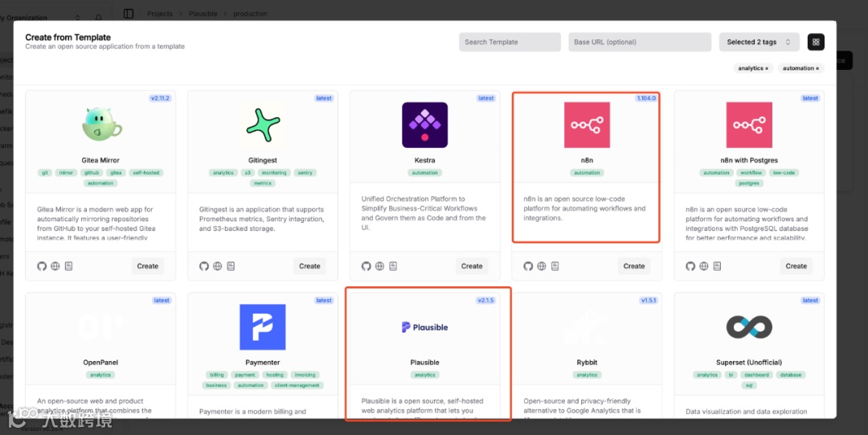The image size is (868, 435).
Task: Open Plausible breadcrumb link
Action: (x=203, y=14)
